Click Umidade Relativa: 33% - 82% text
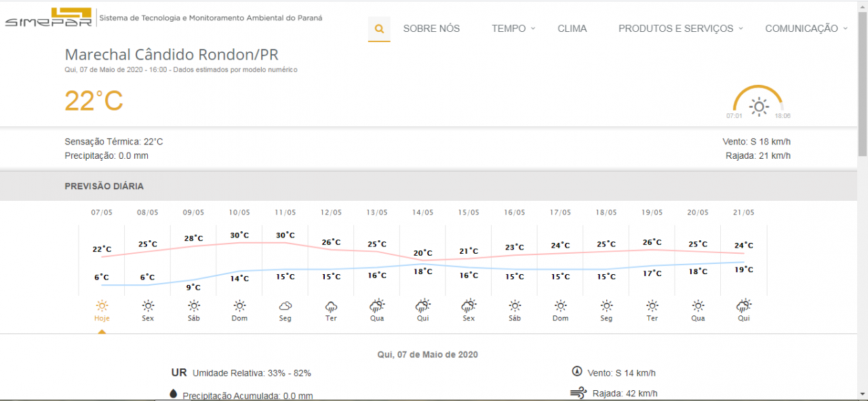Viewport: 868px width, 401px height. coord(252,373)
